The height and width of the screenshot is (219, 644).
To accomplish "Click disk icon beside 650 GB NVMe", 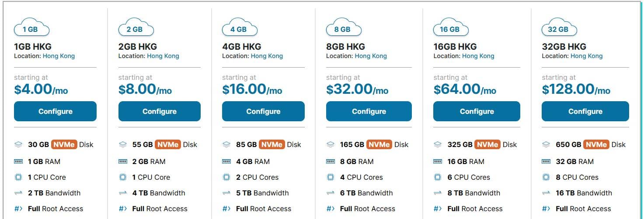I will coord(546,144).
